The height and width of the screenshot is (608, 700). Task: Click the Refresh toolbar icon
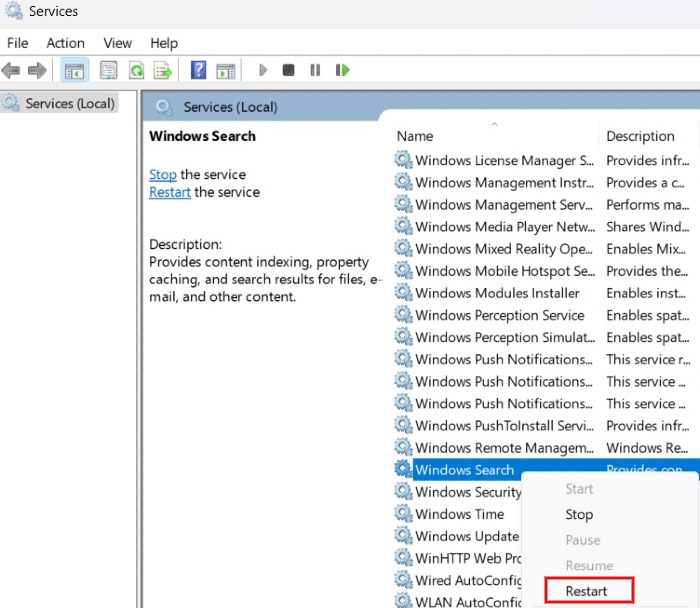pyautogui.click(x=136, y=70)
